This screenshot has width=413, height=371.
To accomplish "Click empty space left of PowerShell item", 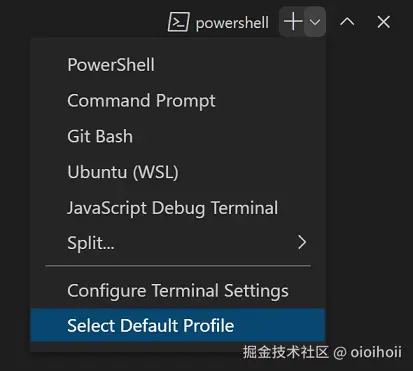I will click(x=49, y=65).
